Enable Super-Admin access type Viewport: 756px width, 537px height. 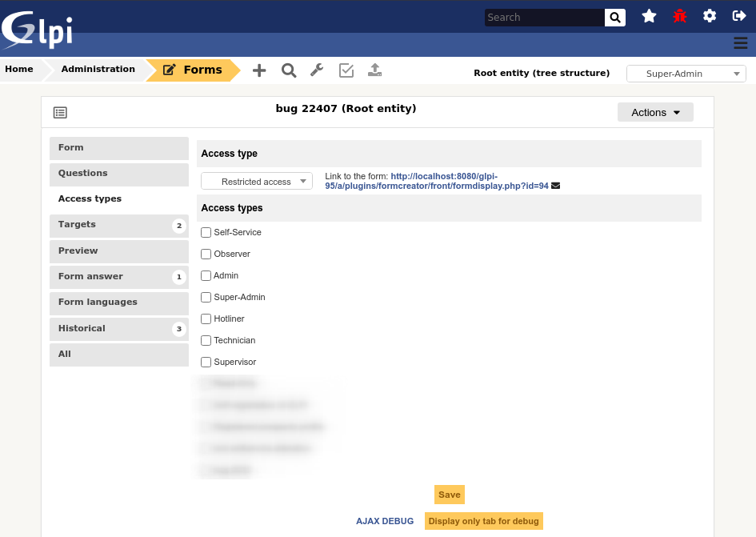pyautogui.click(x=206, y=297)
